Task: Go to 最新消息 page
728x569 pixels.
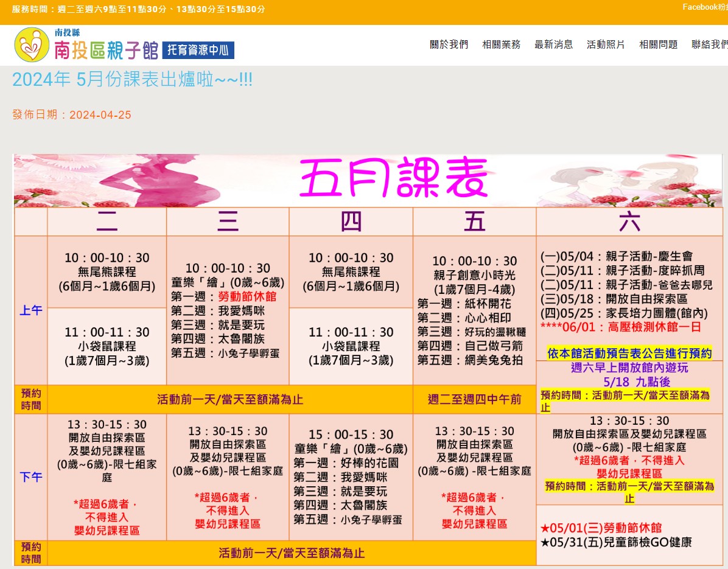Action: point(553,44)
